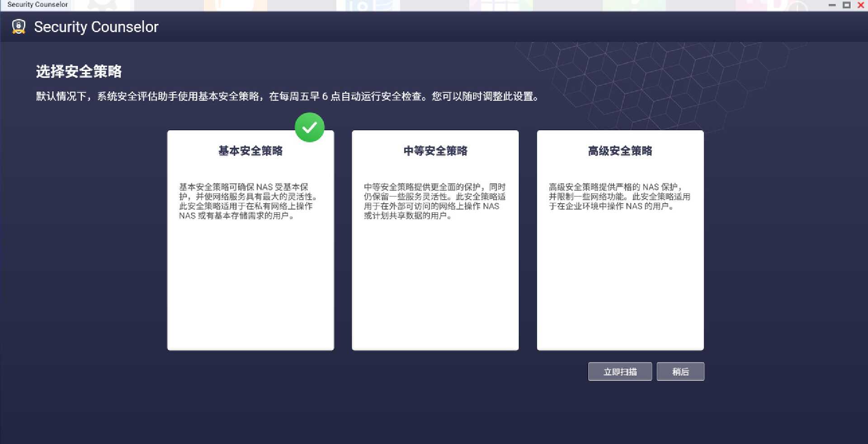Click the Security Counselor shield icon in header
This screenshot has width=868, height=444.
pos(19,27)
